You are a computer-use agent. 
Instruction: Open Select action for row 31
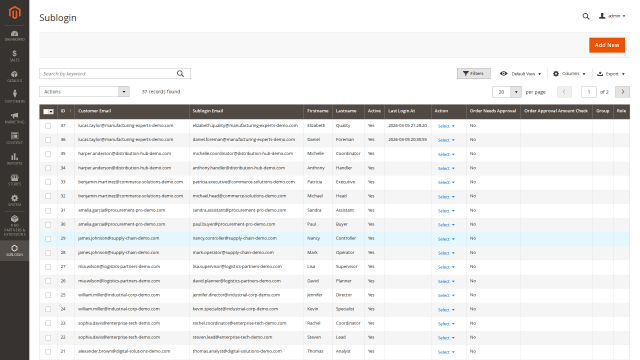446,211
